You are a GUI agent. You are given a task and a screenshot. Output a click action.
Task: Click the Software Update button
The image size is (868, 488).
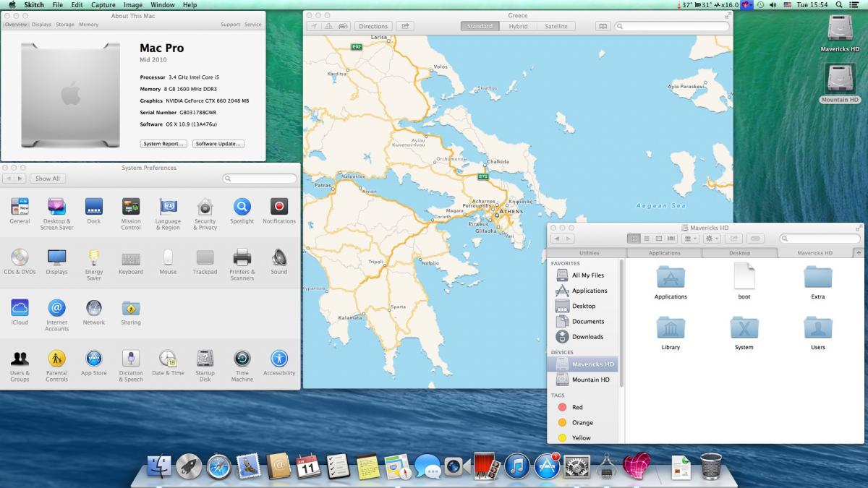click(218, 144)
